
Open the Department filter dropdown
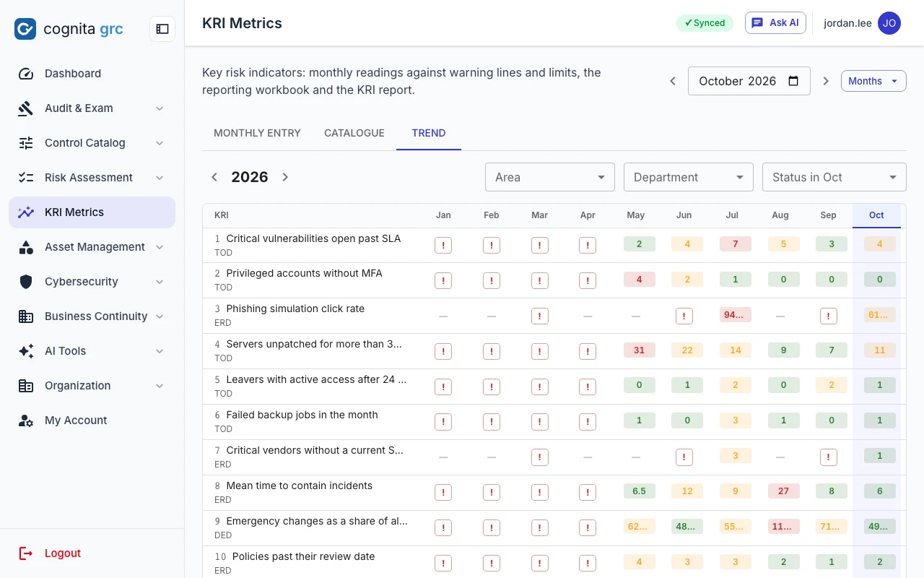689,177
